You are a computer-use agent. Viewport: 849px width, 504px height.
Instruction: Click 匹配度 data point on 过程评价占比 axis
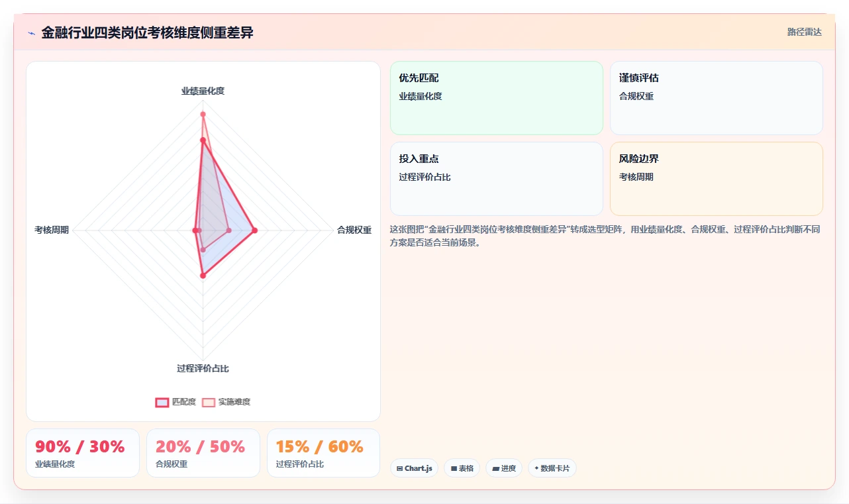coord(203,276)
